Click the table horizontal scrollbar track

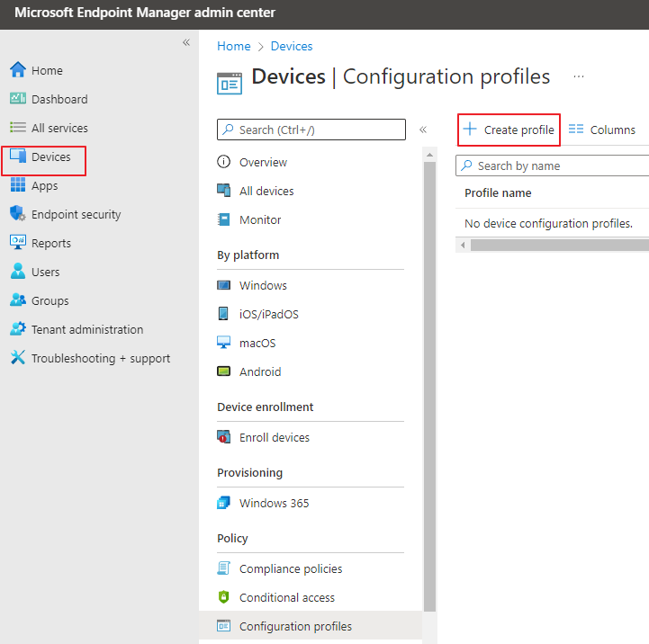pyautogui.click(x=560, y=245)
